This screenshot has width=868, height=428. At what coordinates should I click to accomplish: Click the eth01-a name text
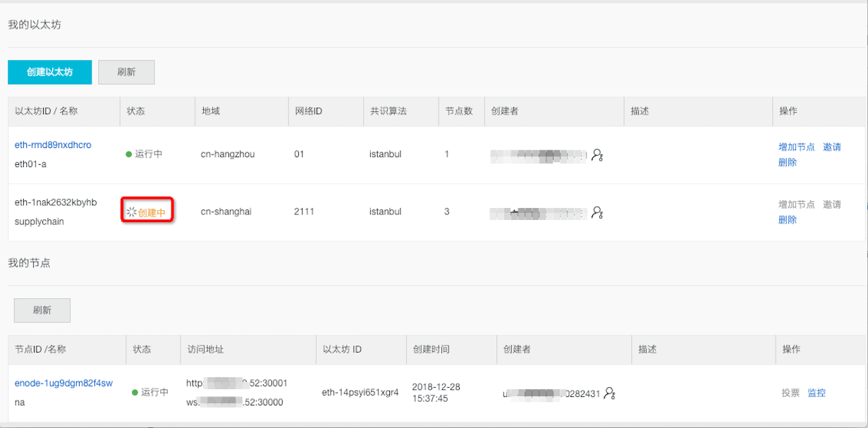[x=30, y=164]
